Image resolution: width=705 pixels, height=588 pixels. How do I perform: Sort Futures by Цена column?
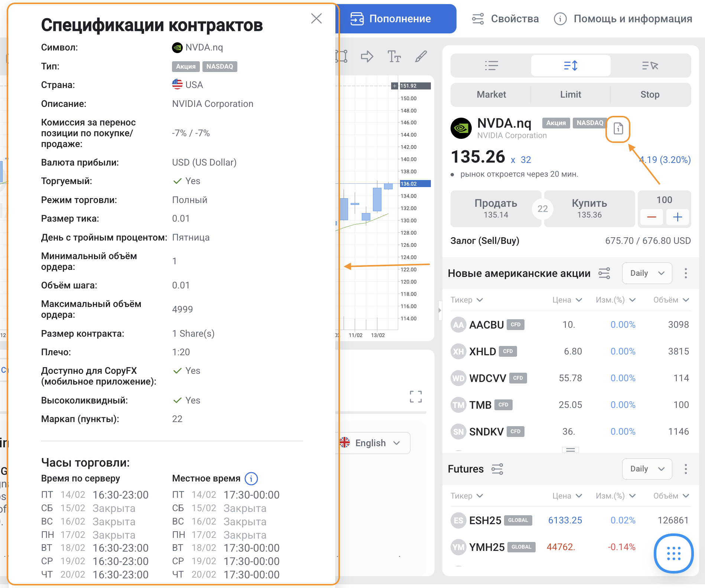click(567, 496)
